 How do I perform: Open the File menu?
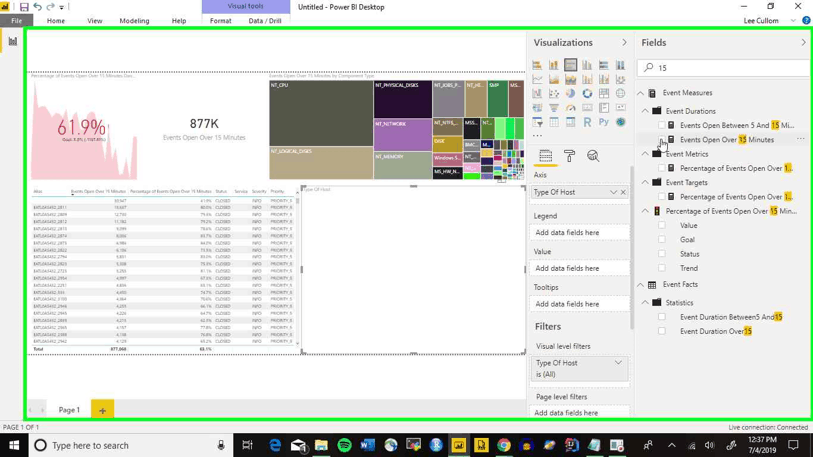(17, 21)
